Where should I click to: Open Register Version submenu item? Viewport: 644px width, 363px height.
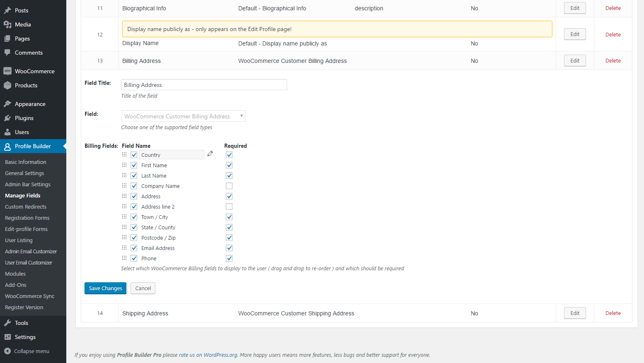pos(24,307)
